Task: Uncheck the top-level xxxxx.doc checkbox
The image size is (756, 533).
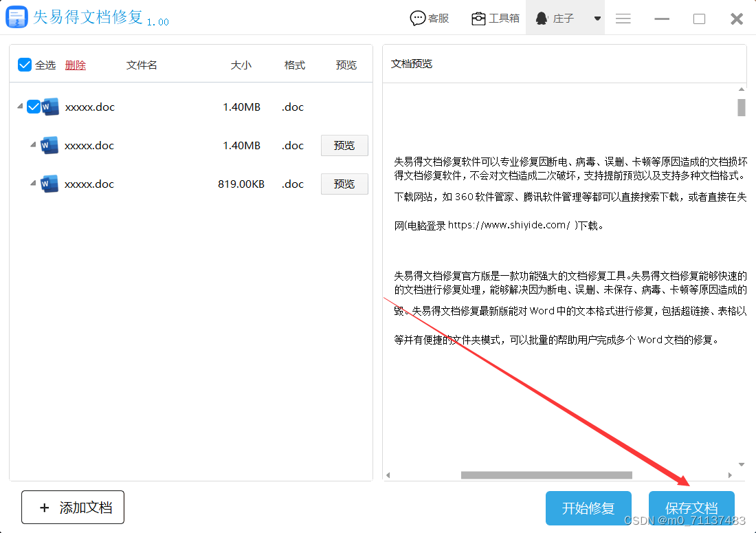Action: [x=33, y=107]
